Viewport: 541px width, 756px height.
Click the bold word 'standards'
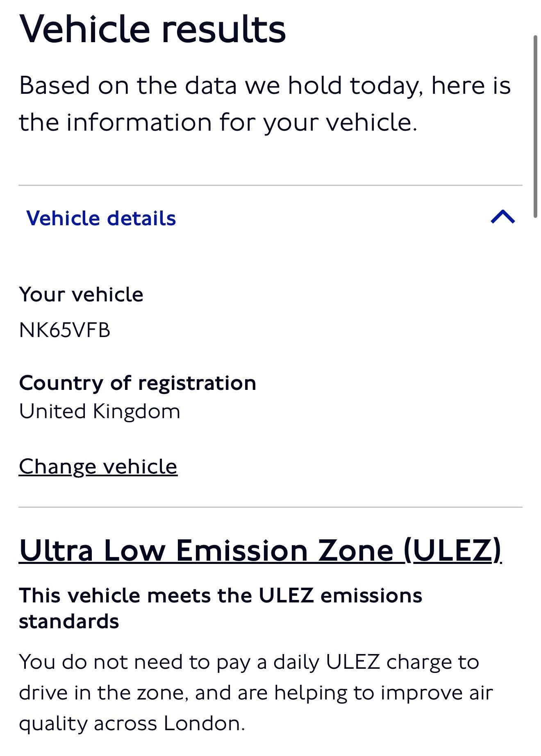(x=69, y=621)
